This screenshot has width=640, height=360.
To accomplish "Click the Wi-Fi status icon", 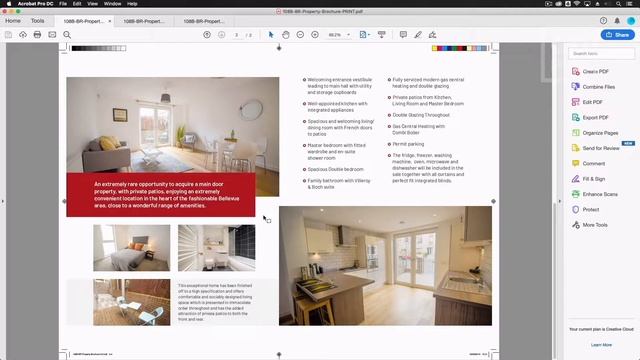I will 577,4.
